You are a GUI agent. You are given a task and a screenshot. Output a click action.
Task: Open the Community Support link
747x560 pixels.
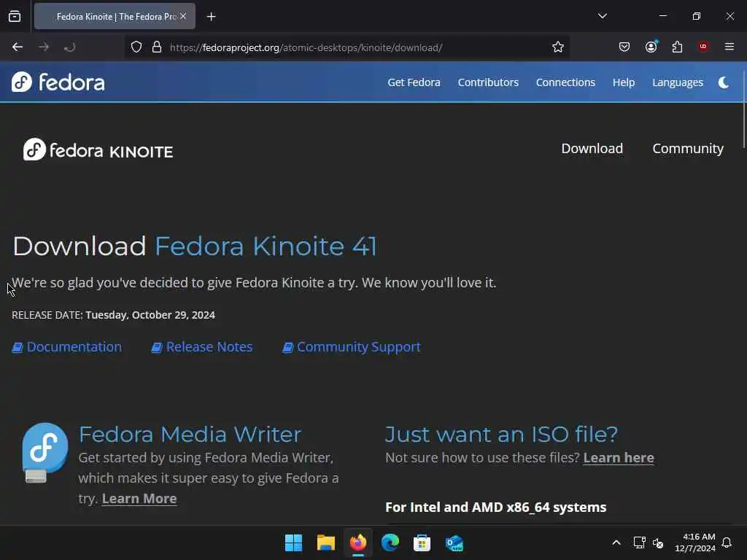click(x=352, y=347)
